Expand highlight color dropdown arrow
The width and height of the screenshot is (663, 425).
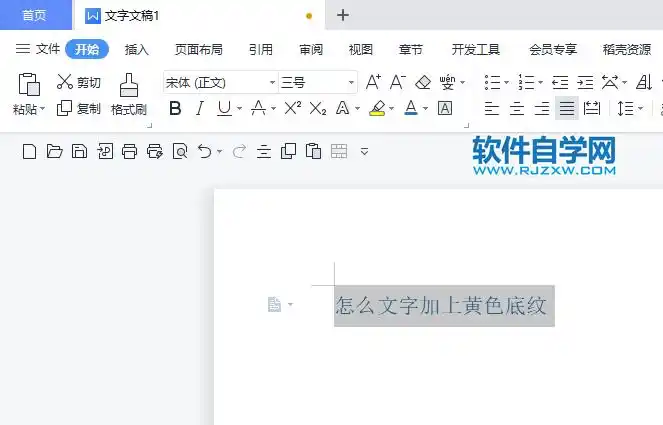click(x=391, y=109)
